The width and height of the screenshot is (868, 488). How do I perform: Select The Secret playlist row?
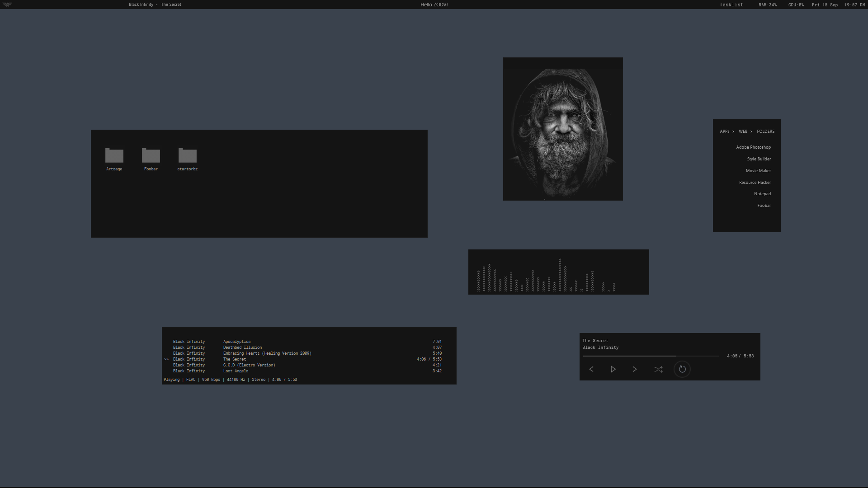(x=303, y=359)
